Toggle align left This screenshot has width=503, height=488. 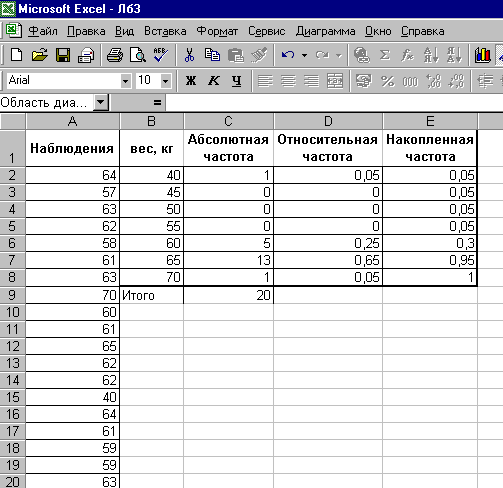[265, 81]
